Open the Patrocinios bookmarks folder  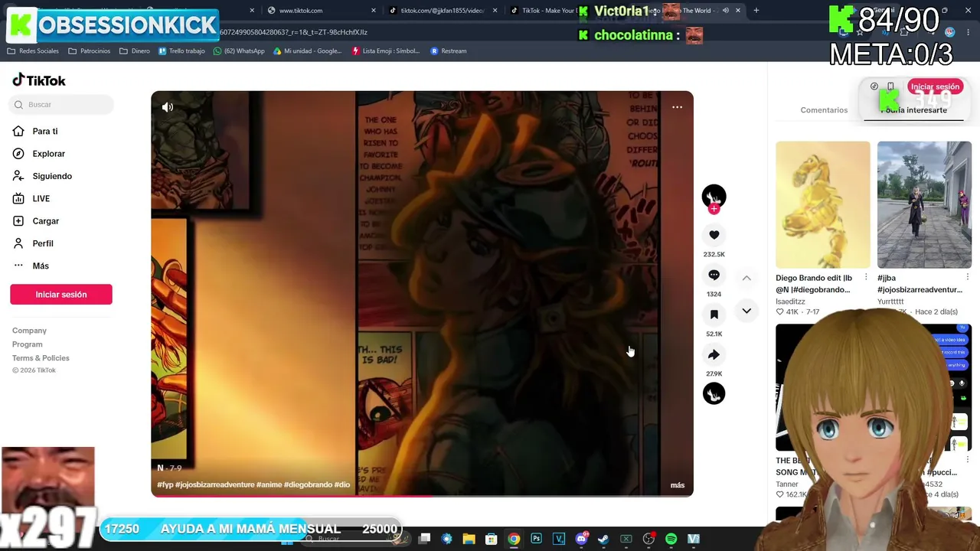[x=90, y=51]
